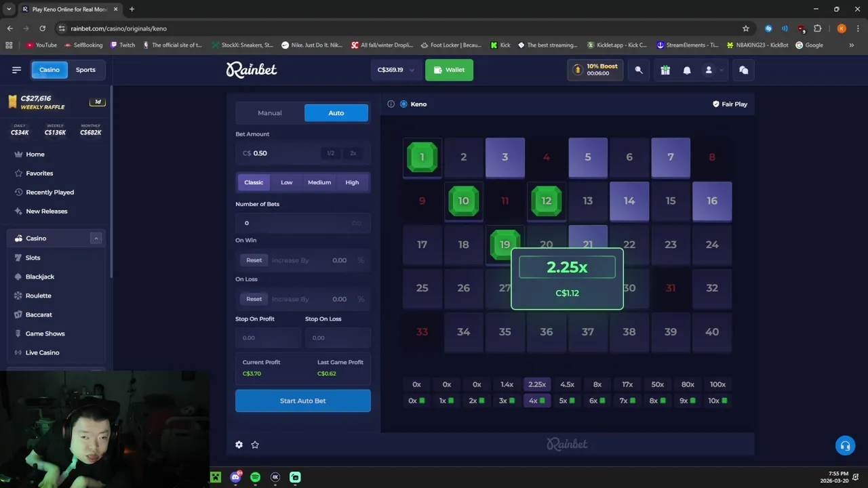
Task: Open the YouTube bookmark
Action: (41, 45)
